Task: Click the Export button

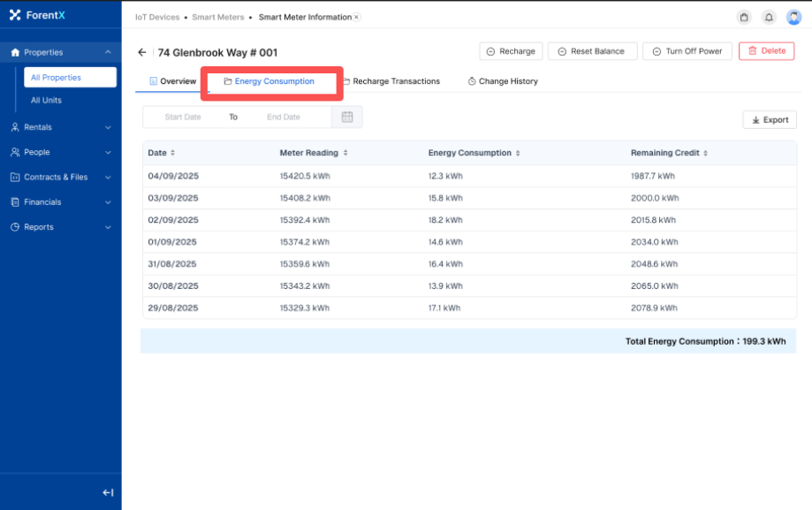Action: [770, 120]
